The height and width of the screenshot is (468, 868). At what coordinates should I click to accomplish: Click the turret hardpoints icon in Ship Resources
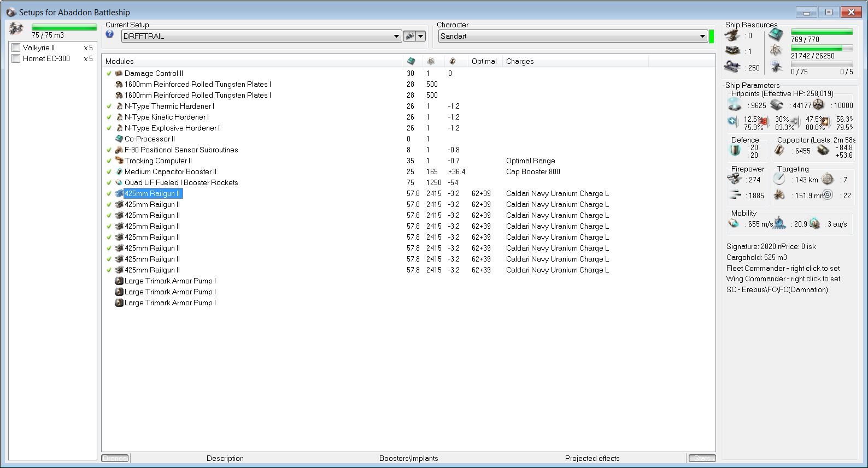(732, 36)
